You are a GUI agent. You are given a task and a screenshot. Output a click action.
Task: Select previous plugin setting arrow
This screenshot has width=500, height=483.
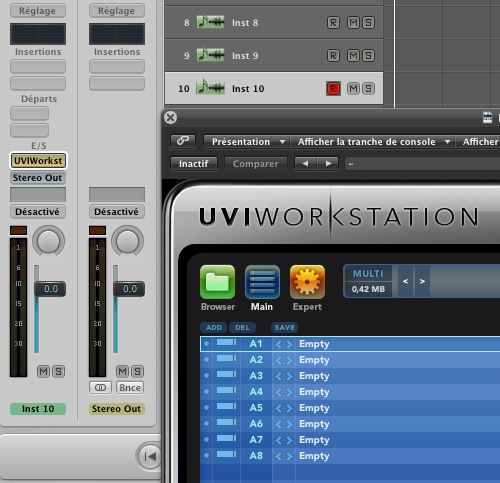point(305,164)
